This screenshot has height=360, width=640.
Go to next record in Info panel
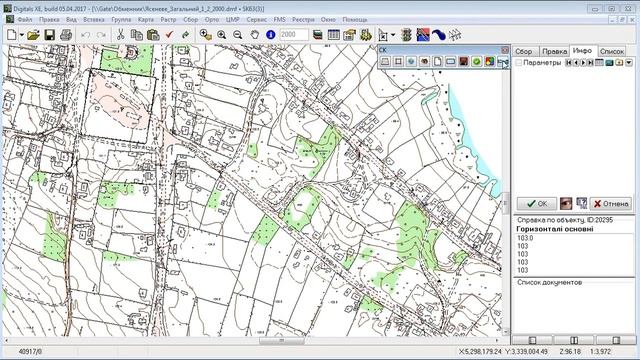tap(583, 63)
